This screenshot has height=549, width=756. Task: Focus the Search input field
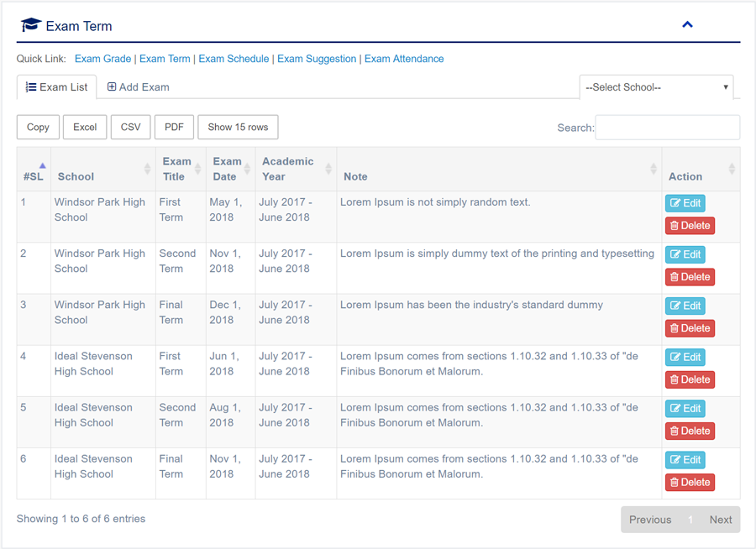click(667, 128)
